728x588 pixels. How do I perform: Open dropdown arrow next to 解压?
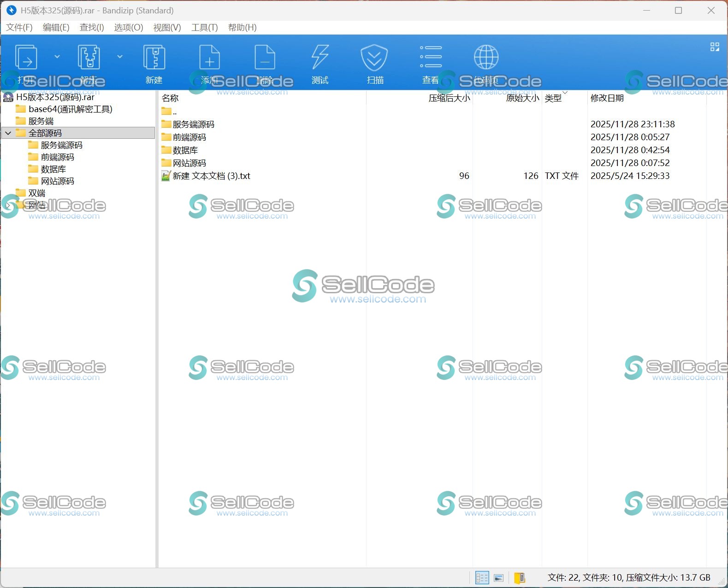(x=120, y=57)
